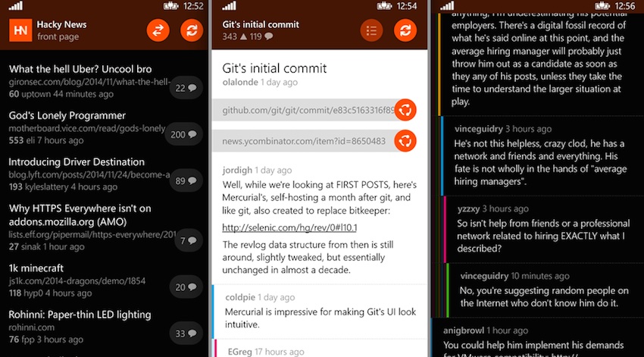Image resolution: width=644 pixels, height=357 pixels.
Task: Tap 'Hacky News' app title
Action: [61, 25]
